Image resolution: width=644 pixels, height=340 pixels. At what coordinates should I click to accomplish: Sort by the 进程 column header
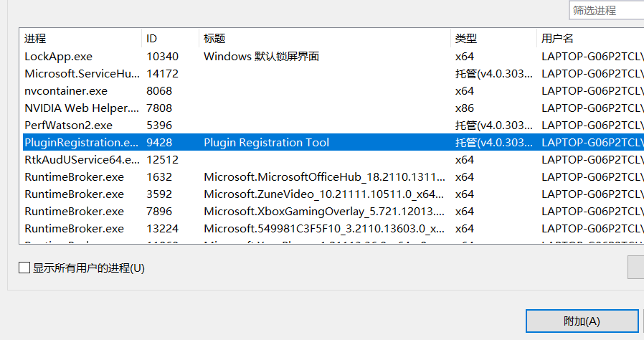point(80,39)
